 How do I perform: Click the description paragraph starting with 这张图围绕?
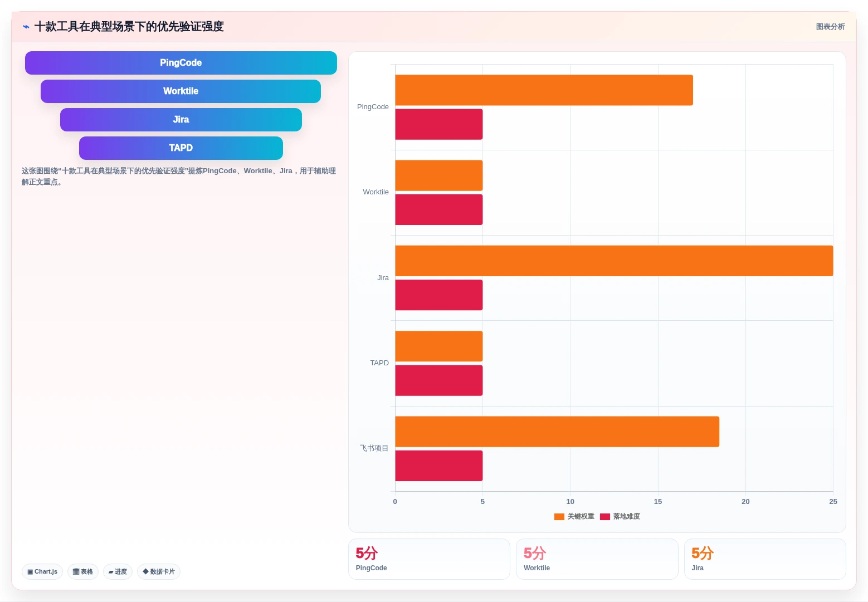pyautogui.click(x=179, y=177)
